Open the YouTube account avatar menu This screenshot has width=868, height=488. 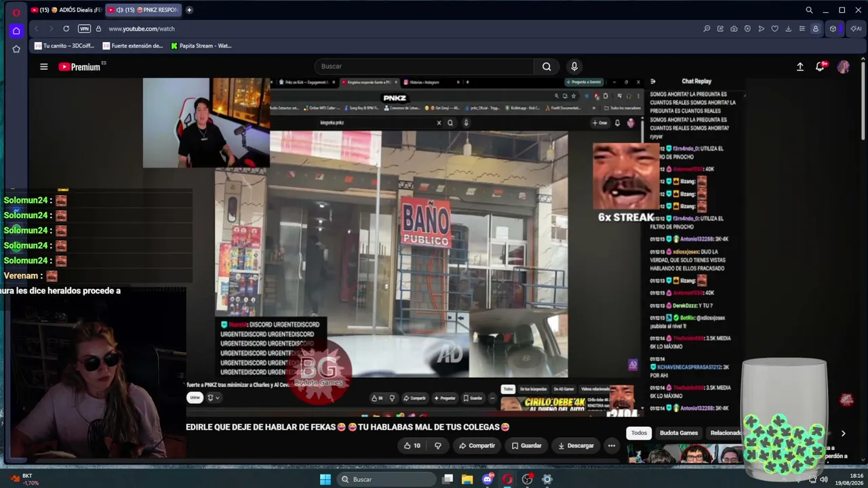click(x=844, y=66)
